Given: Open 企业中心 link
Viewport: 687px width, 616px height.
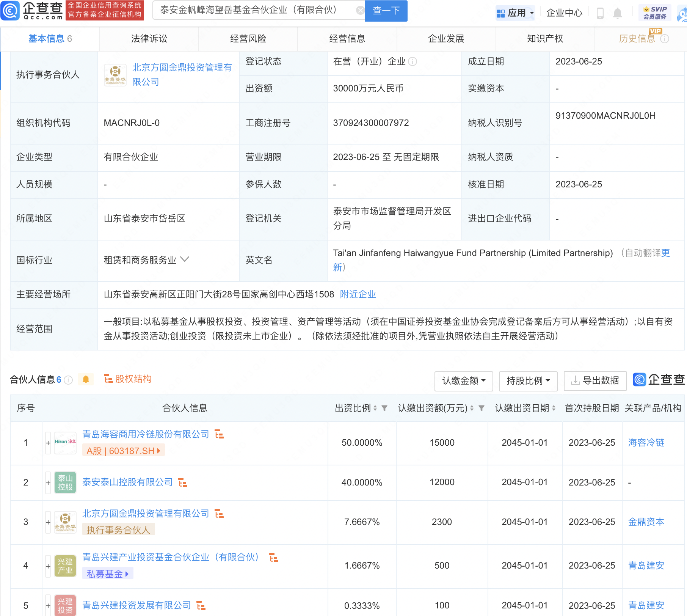Looking at the screenshot, I should click(x=564, y=13).
